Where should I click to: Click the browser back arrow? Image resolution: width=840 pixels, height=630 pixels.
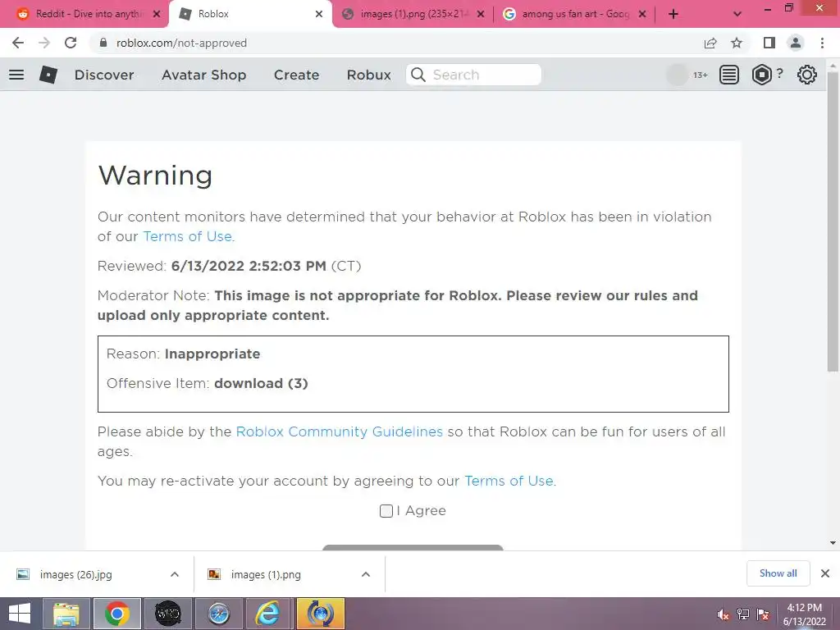(x=18, y=43)
